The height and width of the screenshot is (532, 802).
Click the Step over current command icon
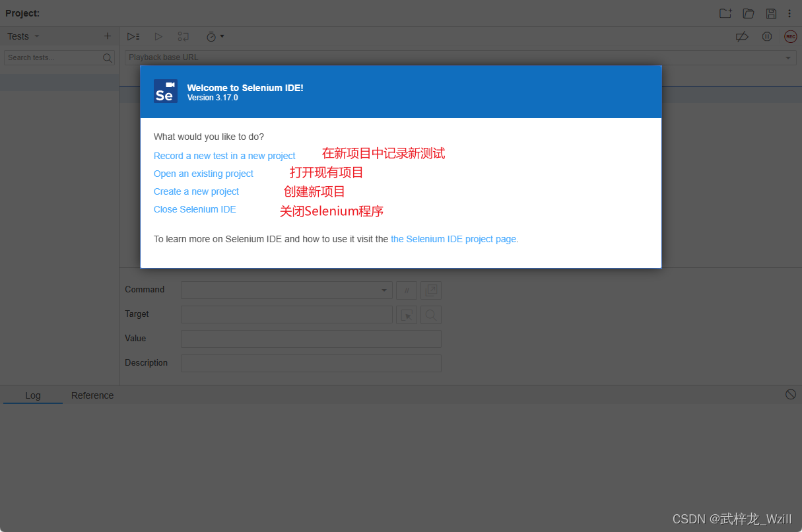(183, 36)
